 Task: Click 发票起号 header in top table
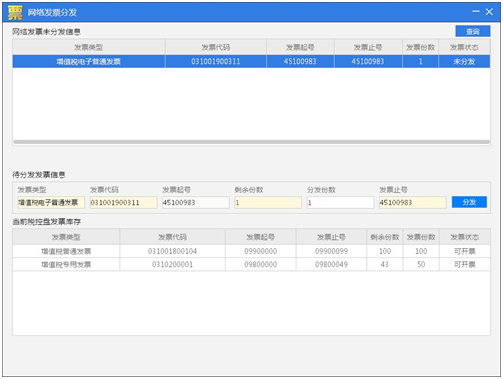pyautogui.click(x=300, y=47)
